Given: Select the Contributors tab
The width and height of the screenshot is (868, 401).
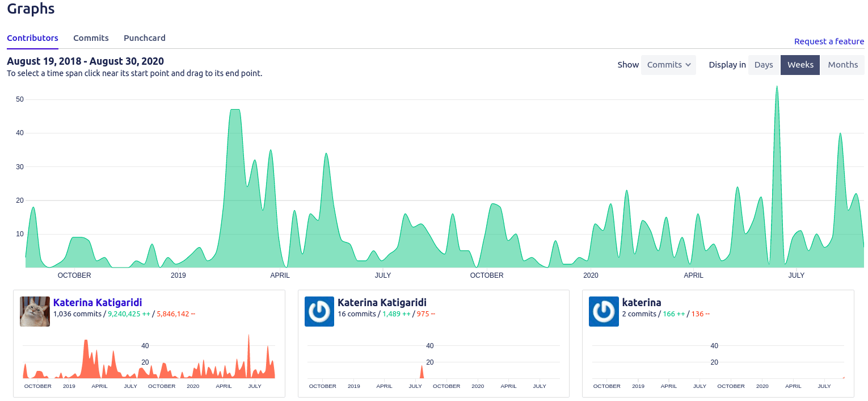Looking at the screenshot, I should click(x=32, y=38).
